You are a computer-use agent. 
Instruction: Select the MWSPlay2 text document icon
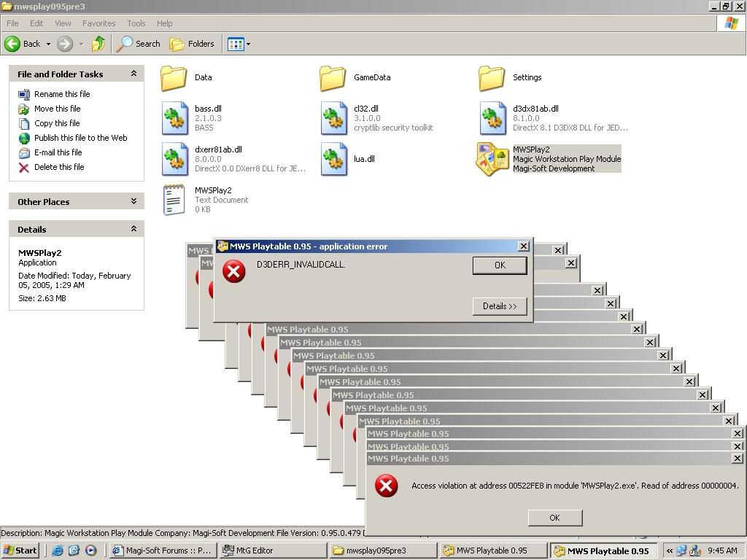[174, 200]
